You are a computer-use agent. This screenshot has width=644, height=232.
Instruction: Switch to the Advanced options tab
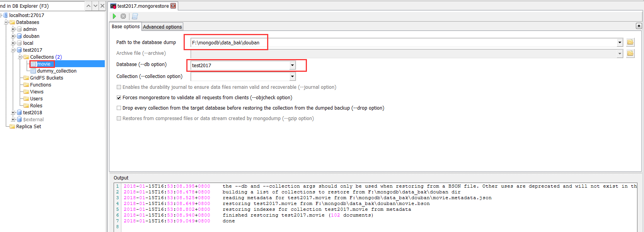pyautogui.click(x=162, y=27)
